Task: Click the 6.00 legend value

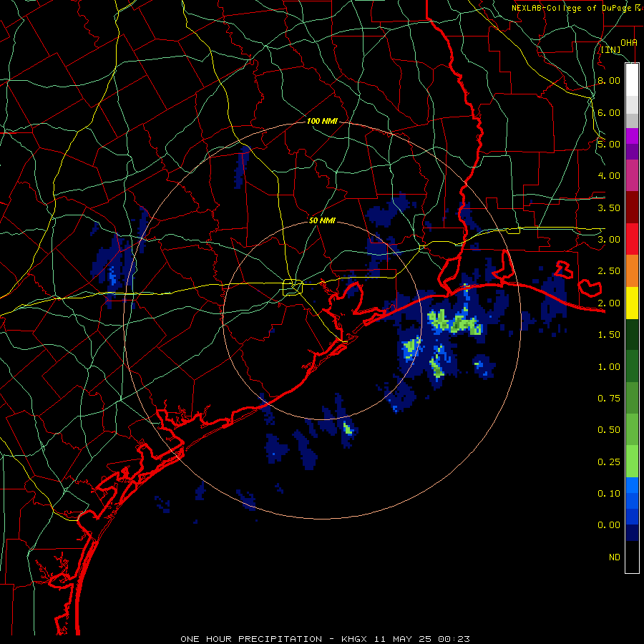Action: coord(609,112)
